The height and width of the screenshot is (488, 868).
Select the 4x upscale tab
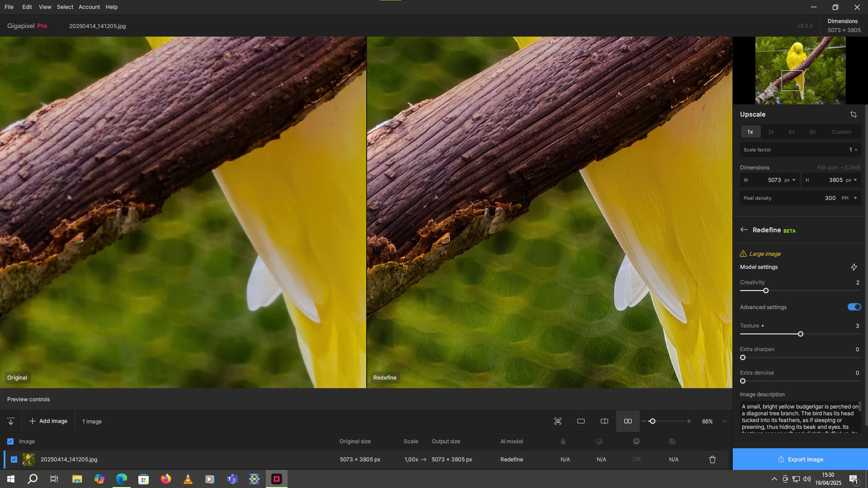792,132
